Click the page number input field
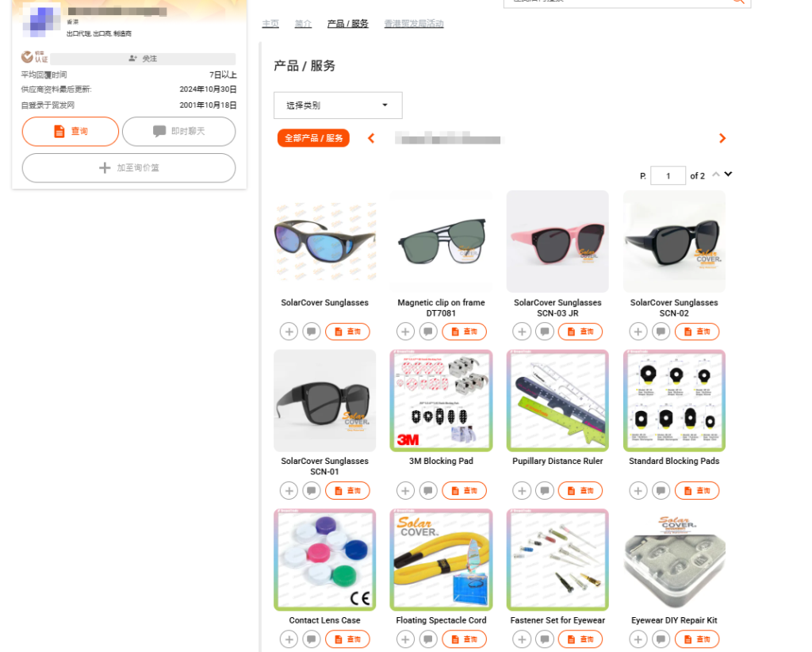812x652 pixels. click(x=668, y=176)
